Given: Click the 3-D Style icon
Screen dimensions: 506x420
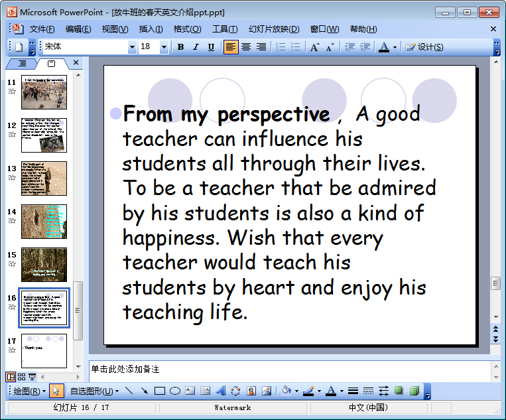Looking at the screenshot, I should click(414, 391).
